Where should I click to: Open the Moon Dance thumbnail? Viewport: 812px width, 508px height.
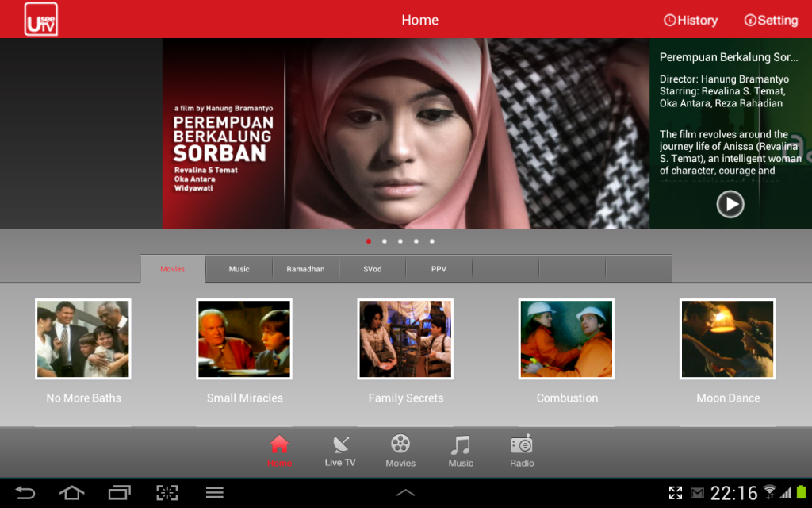pyautogui.click(x=728, y=339)
